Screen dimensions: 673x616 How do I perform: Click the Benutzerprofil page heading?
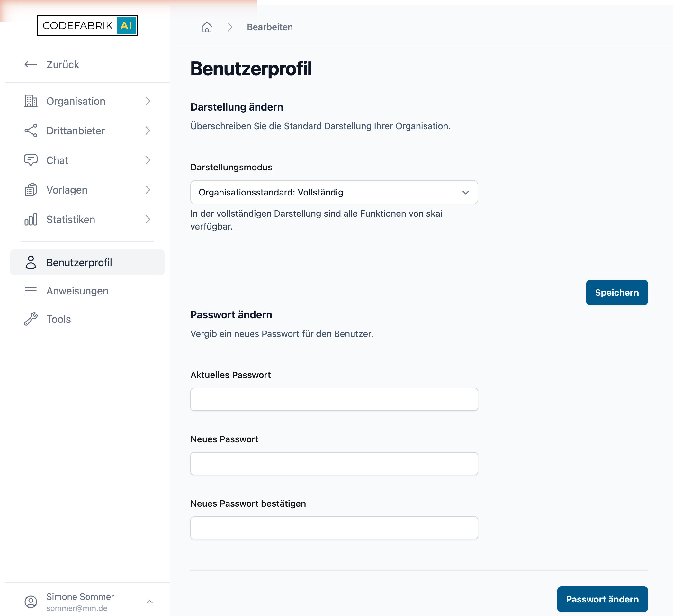[251, 69]
